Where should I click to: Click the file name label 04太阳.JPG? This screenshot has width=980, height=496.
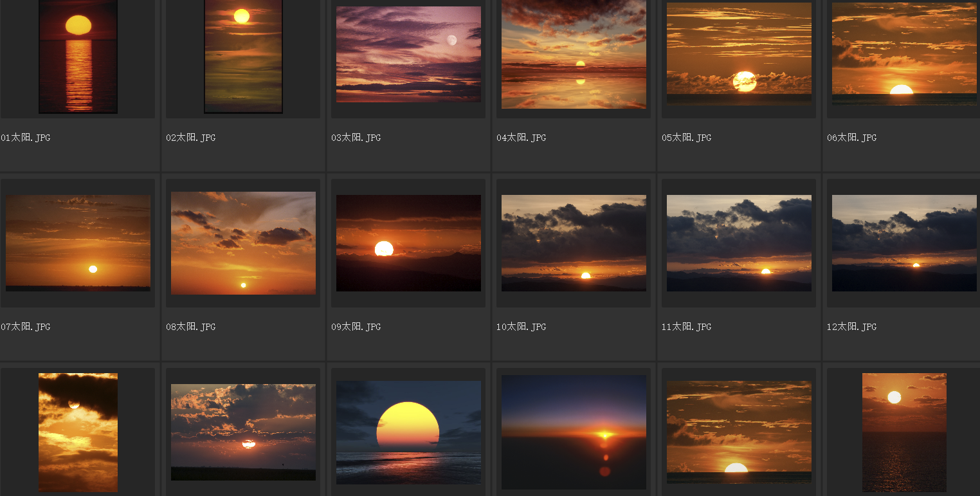point(522,138)
